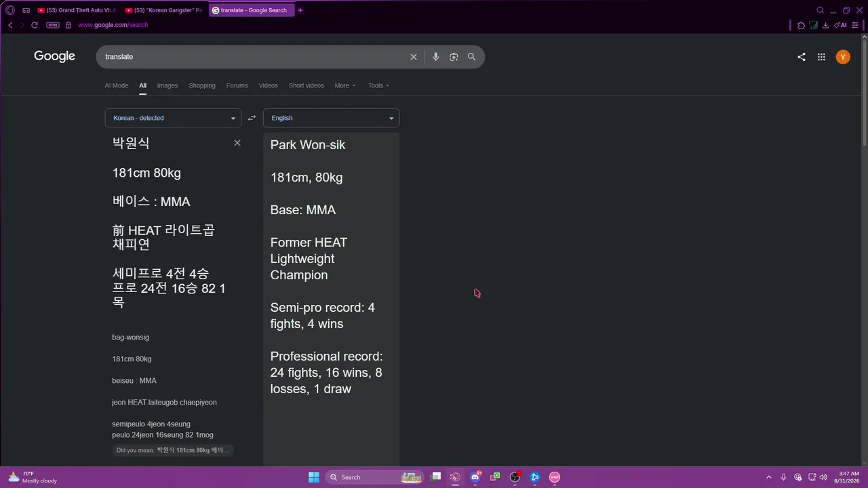The height and width of the screenshot is (488, 868).
Task: Select the All results tab
Action: 143,85
